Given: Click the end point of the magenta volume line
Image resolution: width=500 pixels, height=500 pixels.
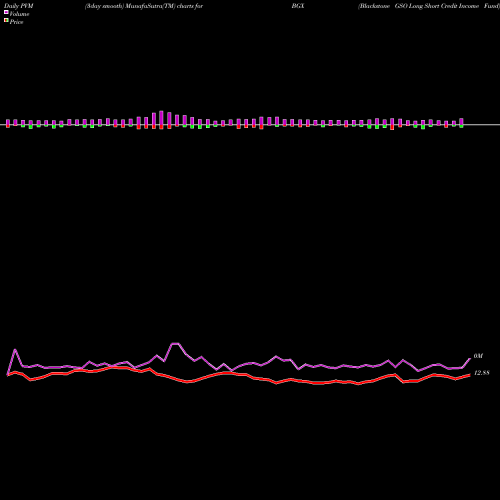Looking at the screenshot, I should [470, 359].
